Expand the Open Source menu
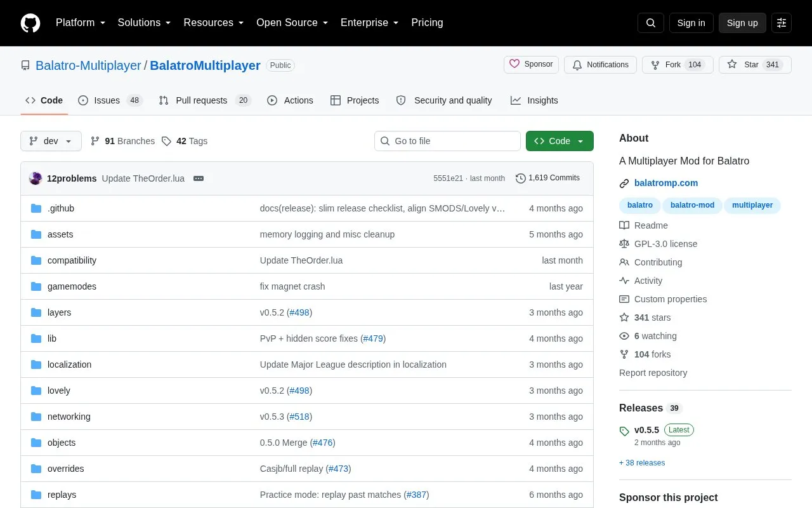This screenshot has width=812, height=508. [x=292, y=23]
